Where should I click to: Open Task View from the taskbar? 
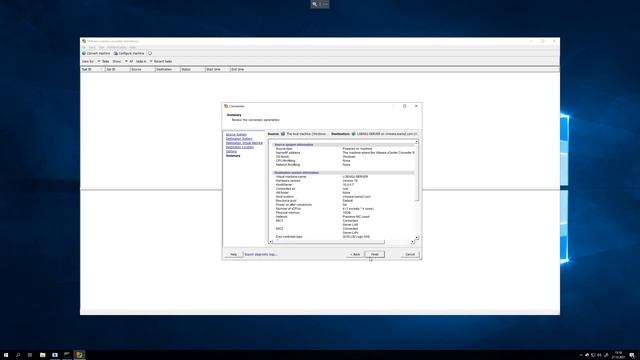30,355
